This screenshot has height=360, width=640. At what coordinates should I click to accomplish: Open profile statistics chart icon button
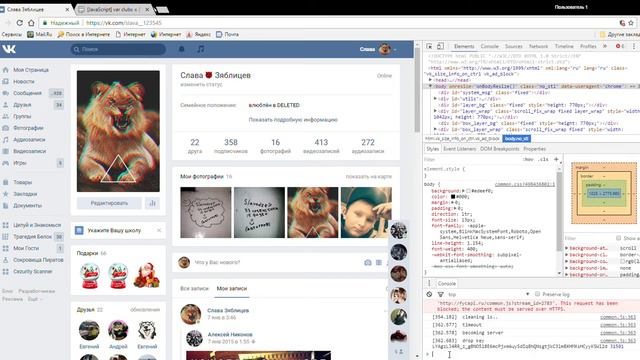(152, 203)
